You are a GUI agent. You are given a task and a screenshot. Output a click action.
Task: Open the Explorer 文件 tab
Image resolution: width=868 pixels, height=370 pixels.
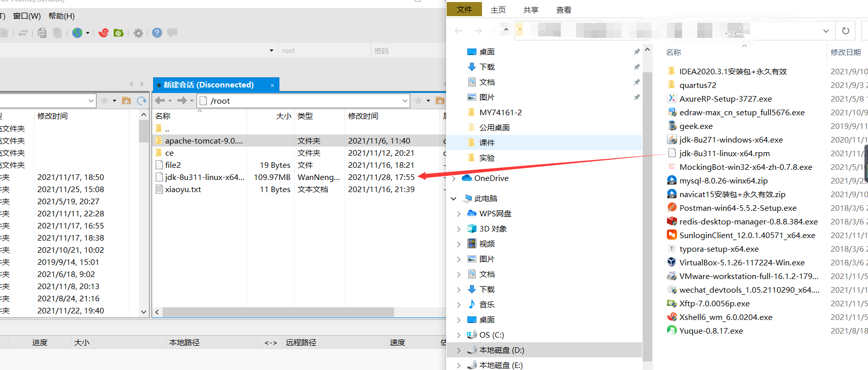click(x=464, y=9)
